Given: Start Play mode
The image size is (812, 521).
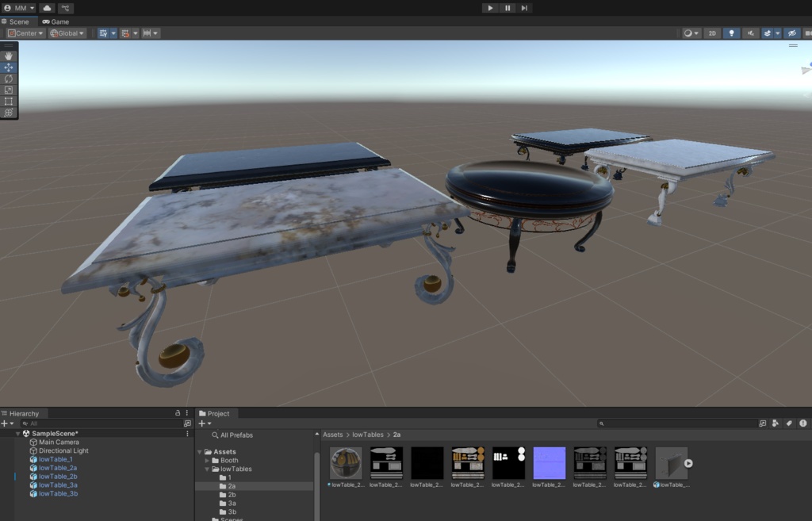Looking at the screenshot, I should coord(490,8).
